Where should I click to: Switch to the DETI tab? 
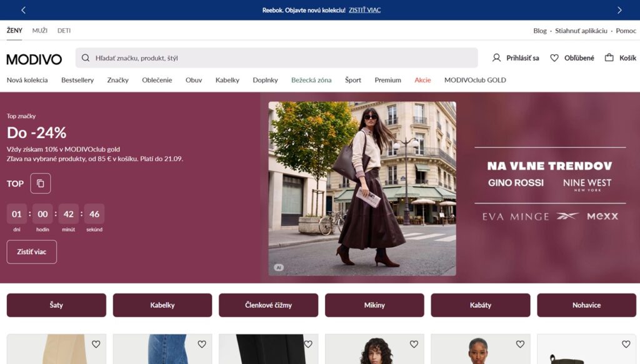(64, 31)
